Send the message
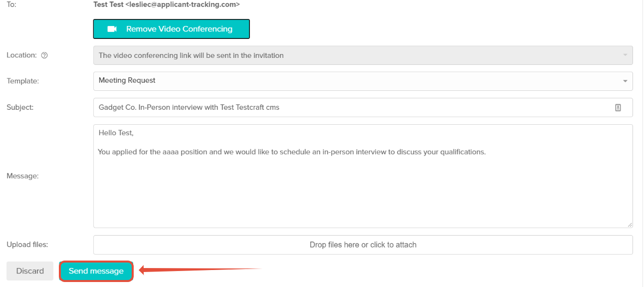This screenshot has width=644, height=287. click(96, 271)
